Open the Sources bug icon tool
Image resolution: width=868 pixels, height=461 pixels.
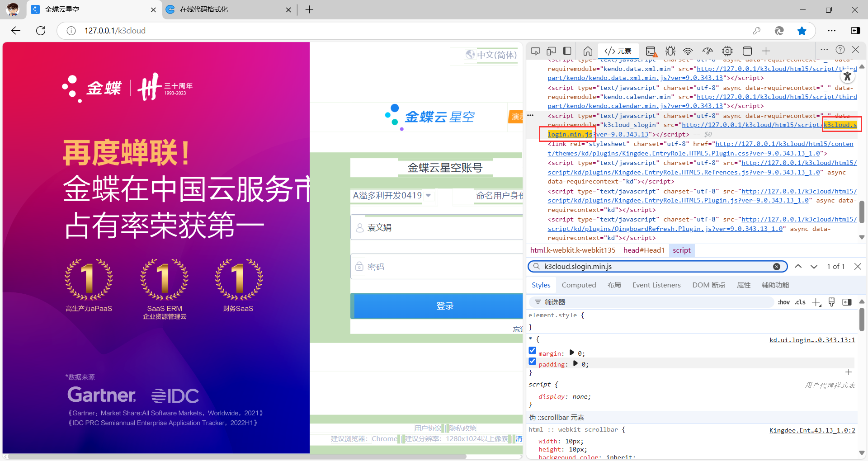coord(670,51)
